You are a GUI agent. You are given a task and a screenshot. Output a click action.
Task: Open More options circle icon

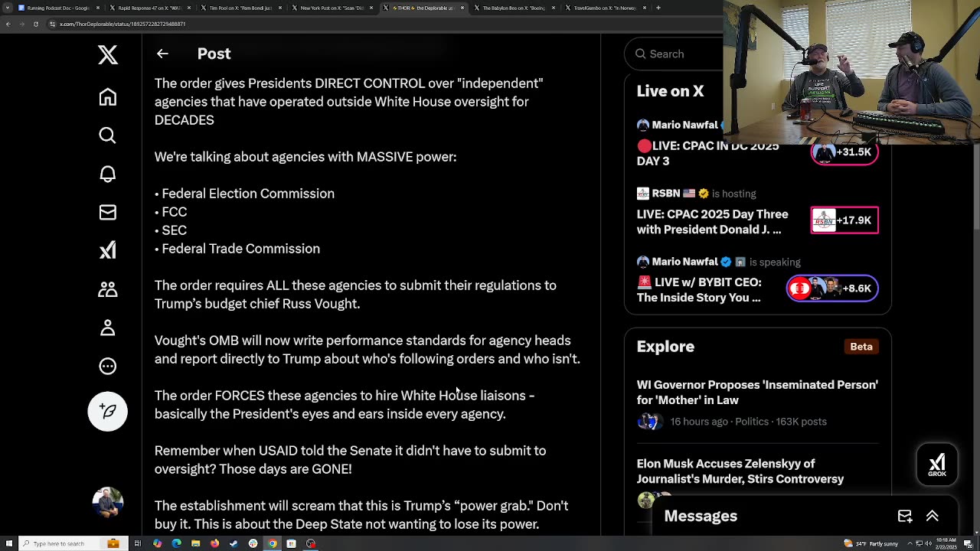[x=107, y=366]
